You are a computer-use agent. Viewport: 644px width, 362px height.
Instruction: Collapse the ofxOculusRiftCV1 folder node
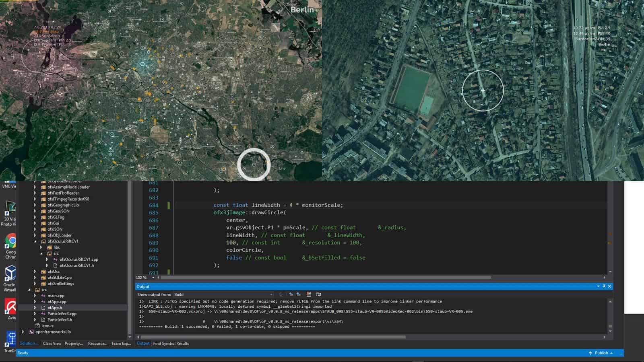(x=35, y=241)
